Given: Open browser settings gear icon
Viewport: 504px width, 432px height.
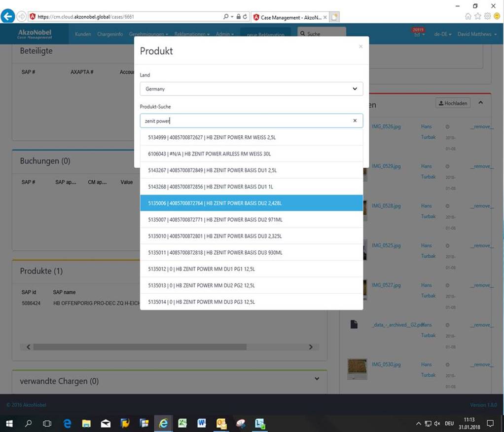Looking at the screenshot, I should pyautogui.click(x=487, y=16).
